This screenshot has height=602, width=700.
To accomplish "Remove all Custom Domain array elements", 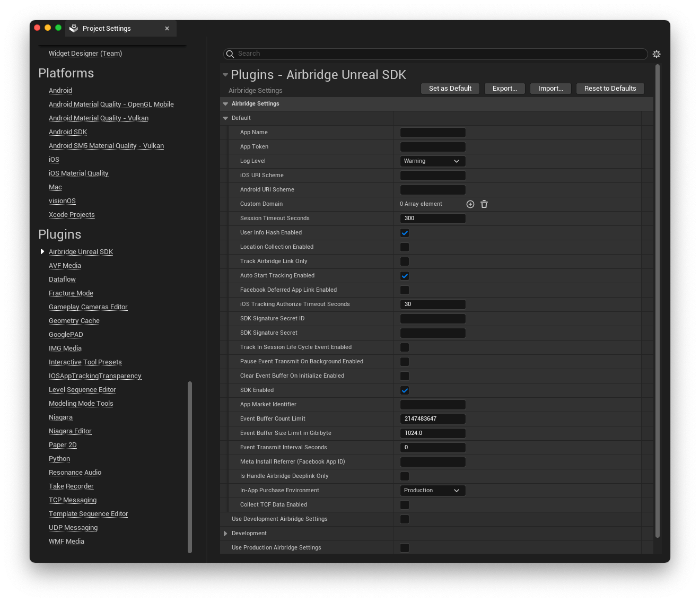I will 484,204.
